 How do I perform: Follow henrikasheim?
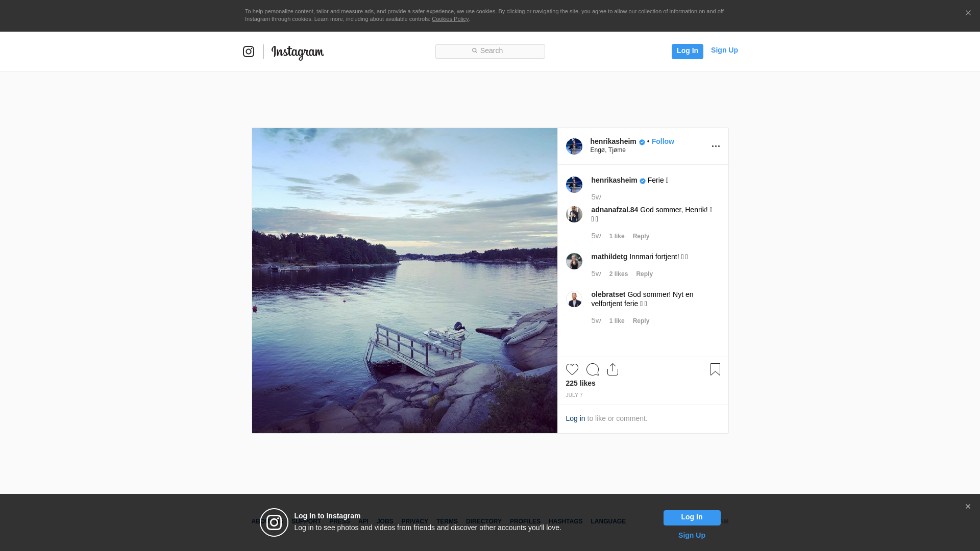click(x=663, y=141)
